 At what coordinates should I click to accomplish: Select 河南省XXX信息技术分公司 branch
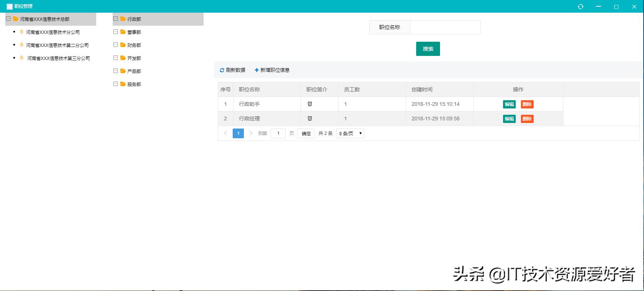point(53,32)
